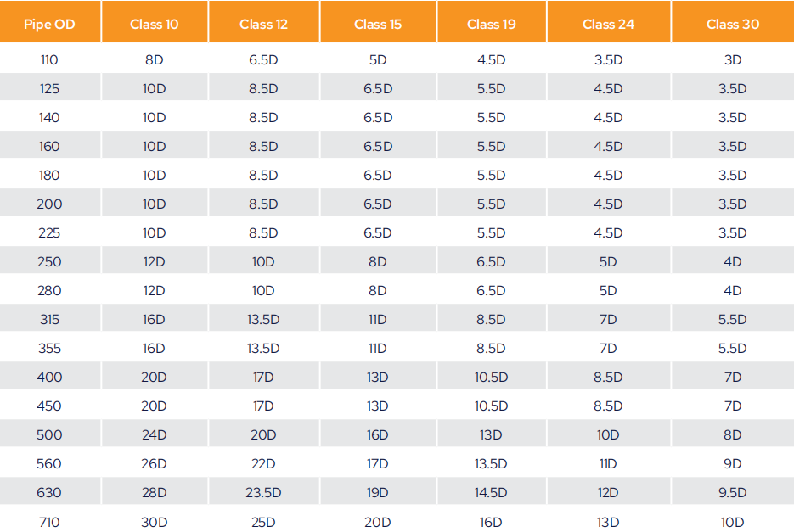The height and width of the screenshot is (532, 794).
Task: Click the 13.5D cell in the 315 row
Action: tap(263, 319)
